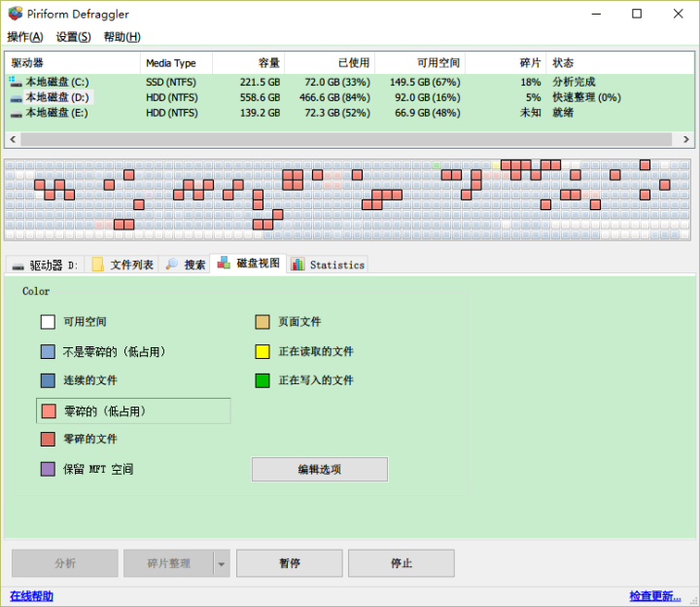This screenshot has width=700, height=607.
Task: Open the 帮助(H) menu
Action: (x=122, y=37)
